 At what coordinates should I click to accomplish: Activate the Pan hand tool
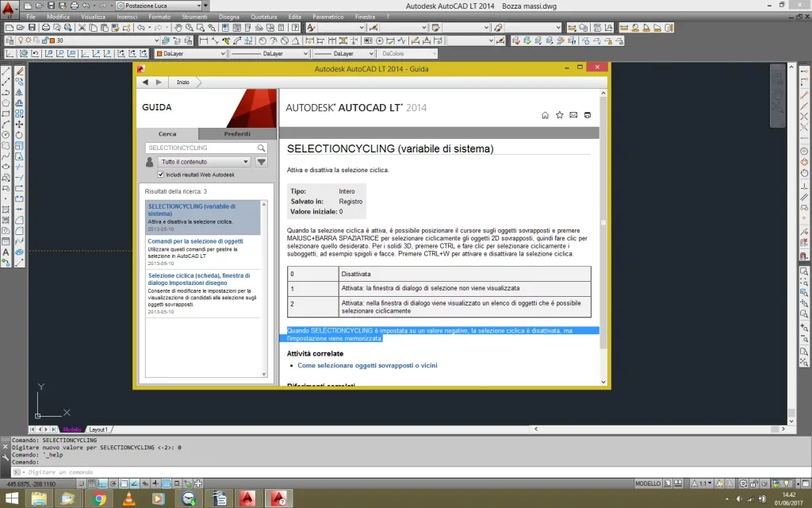click(178, 28)
